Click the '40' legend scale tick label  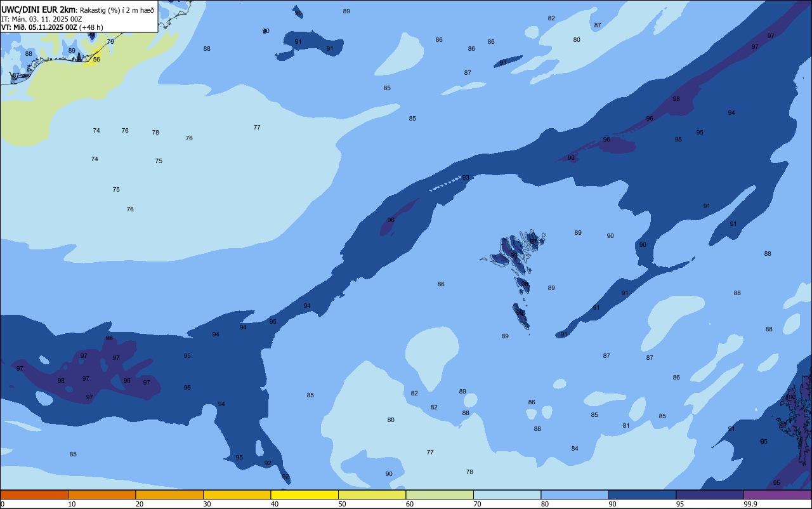coord(275,504)
